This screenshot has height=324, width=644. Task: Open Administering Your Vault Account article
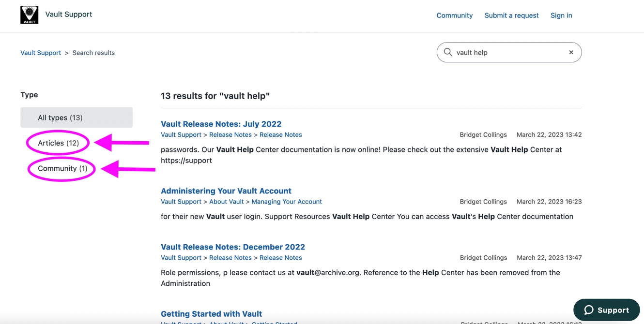226,191
